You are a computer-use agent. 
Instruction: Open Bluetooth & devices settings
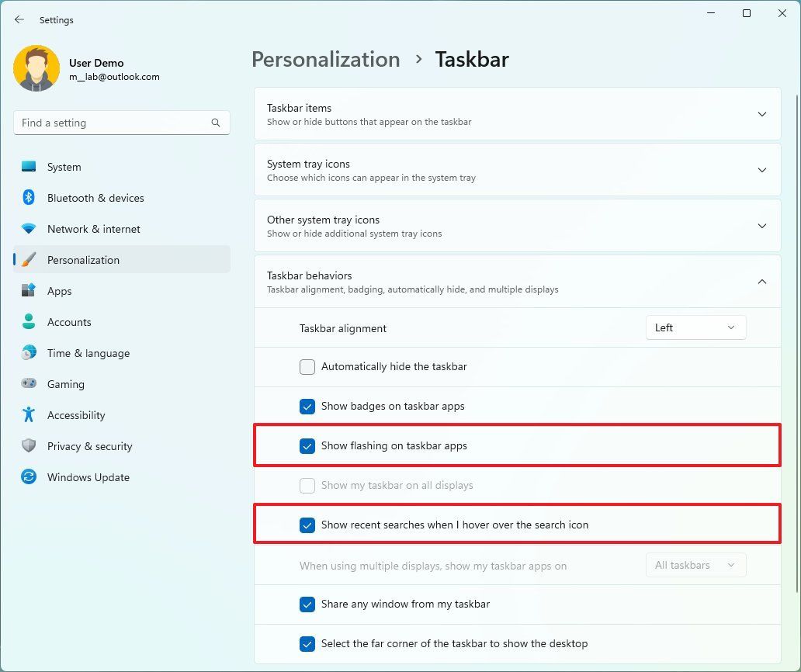[28, 198]
